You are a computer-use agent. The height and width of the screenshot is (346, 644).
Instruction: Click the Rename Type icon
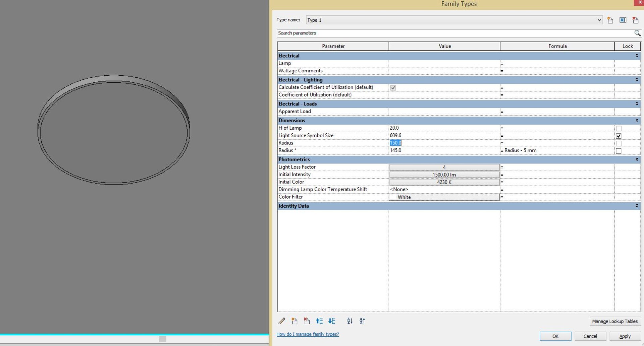click(x=623, y=20)
